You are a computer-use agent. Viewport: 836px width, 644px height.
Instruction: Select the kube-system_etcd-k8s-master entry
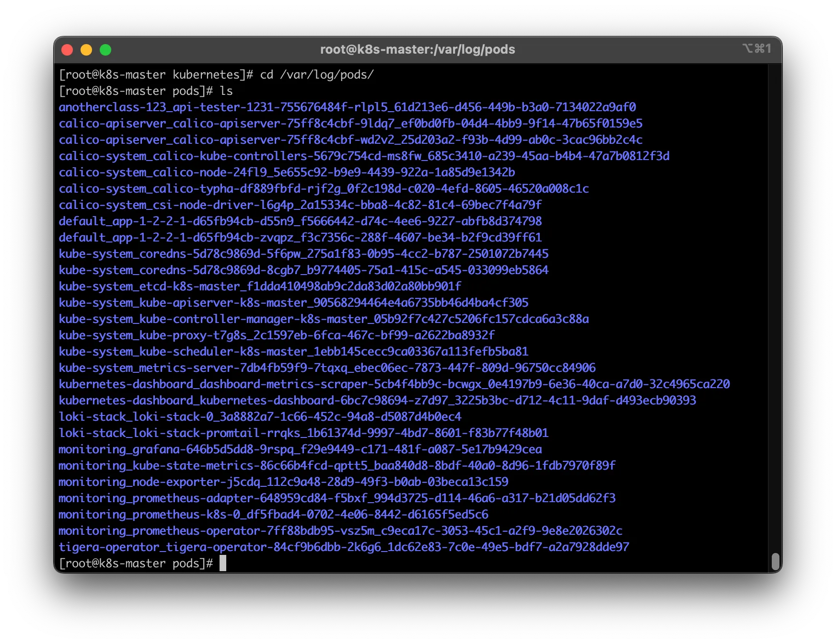point(260,287)
